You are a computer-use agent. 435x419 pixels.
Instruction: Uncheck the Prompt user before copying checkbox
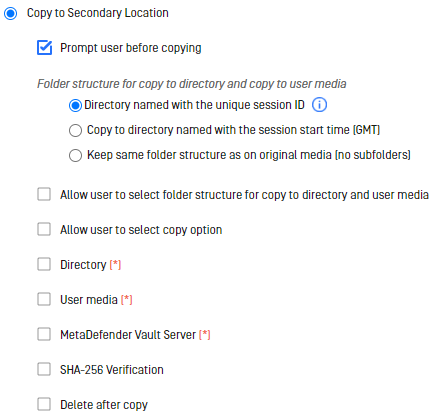point(44,48)
